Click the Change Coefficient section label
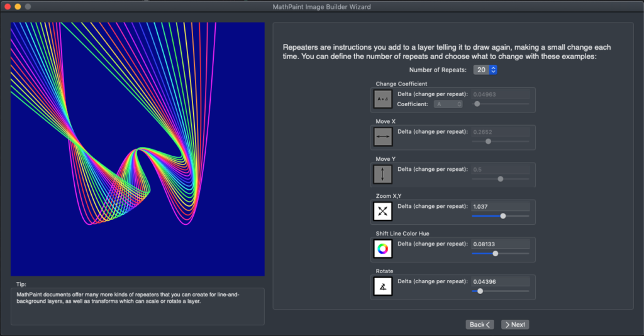 [401, 84]
